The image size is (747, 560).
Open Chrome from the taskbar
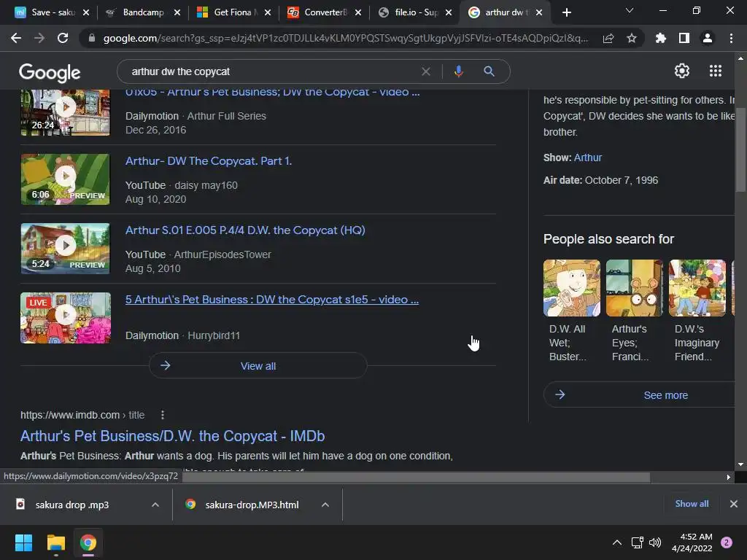point(88,542)
